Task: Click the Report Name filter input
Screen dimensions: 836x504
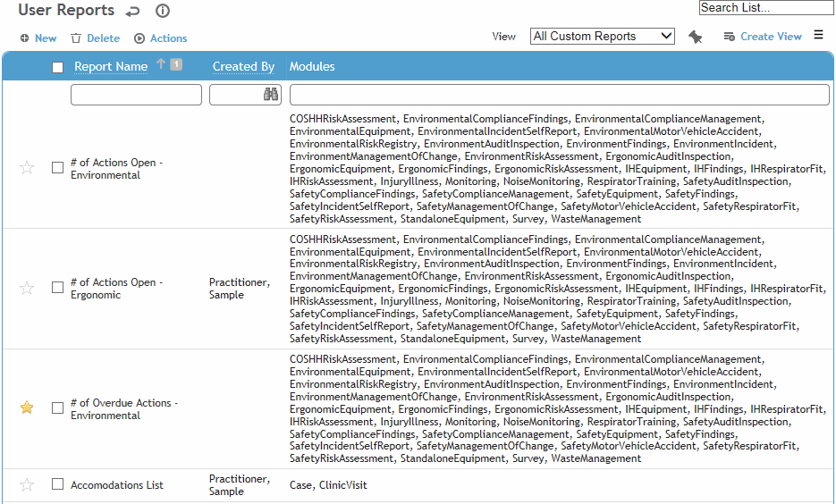Action: tap(137, 95)
